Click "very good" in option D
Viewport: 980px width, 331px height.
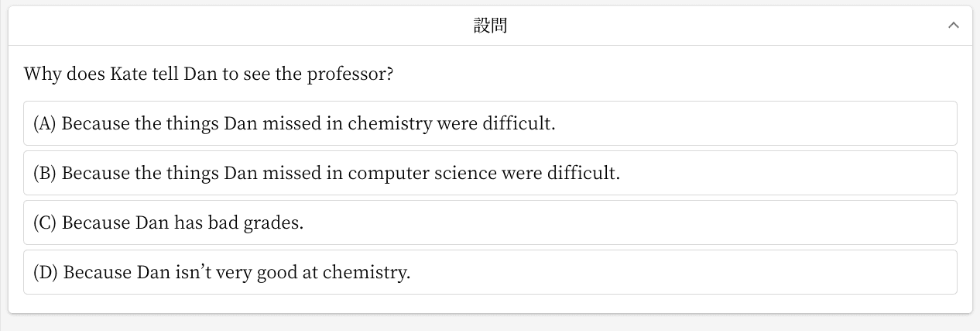coord(262,273)
